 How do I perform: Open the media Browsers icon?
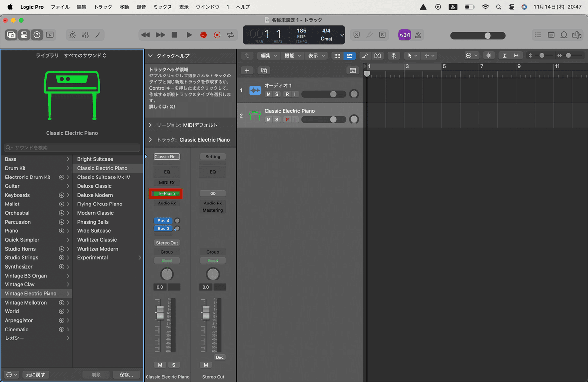click(x=577, y=35)
